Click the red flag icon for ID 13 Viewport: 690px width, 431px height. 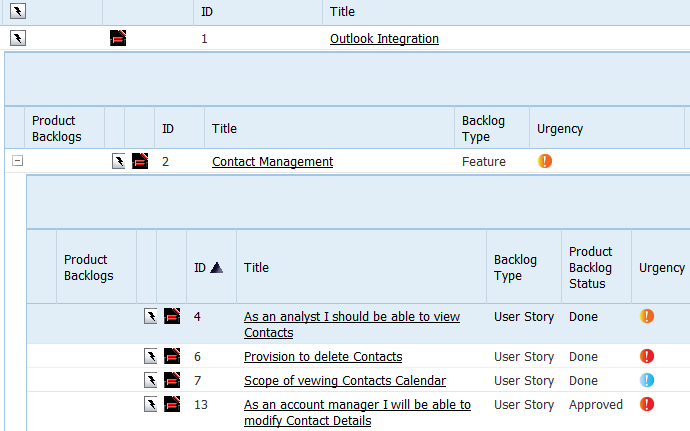172,405
